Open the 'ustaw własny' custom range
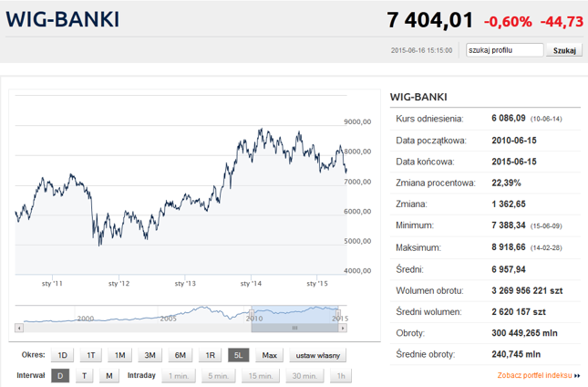 pos(314,355)
